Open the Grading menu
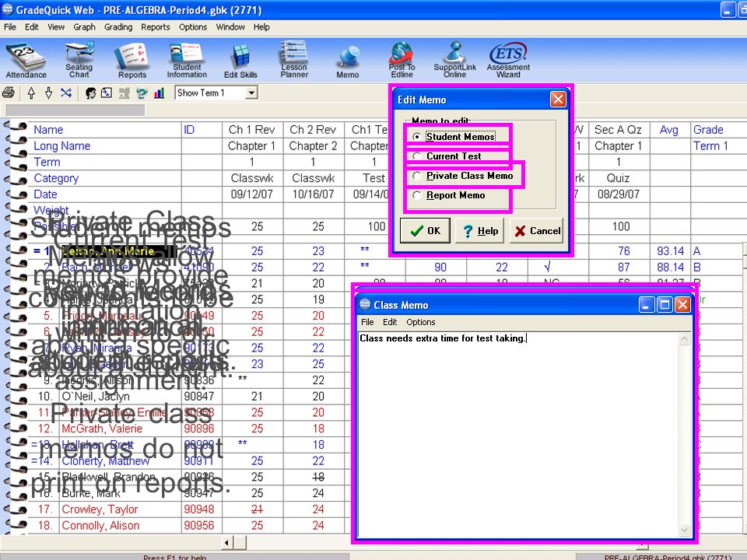The width and height of the screenshot is (747, 560). click(x=118, y=27)
